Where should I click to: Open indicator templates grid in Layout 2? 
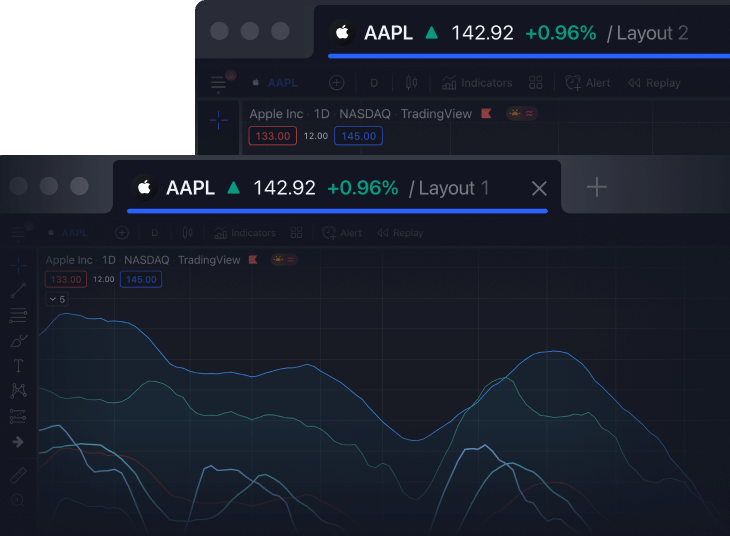(536, 83)
